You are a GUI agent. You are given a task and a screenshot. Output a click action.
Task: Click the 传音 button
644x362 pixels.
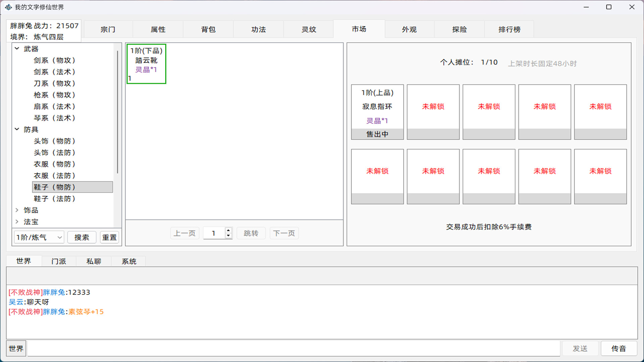point(619,348)
